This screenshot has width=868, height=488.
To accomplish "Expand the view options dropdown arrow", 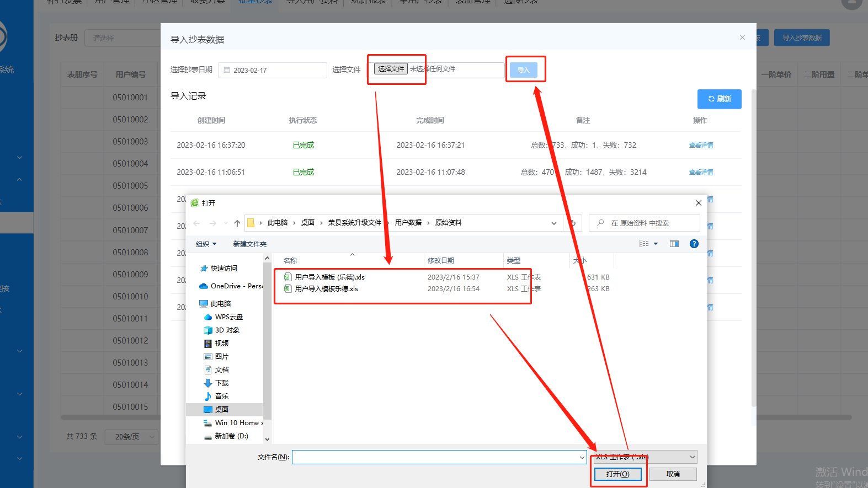I will click(x=656, y=244).
